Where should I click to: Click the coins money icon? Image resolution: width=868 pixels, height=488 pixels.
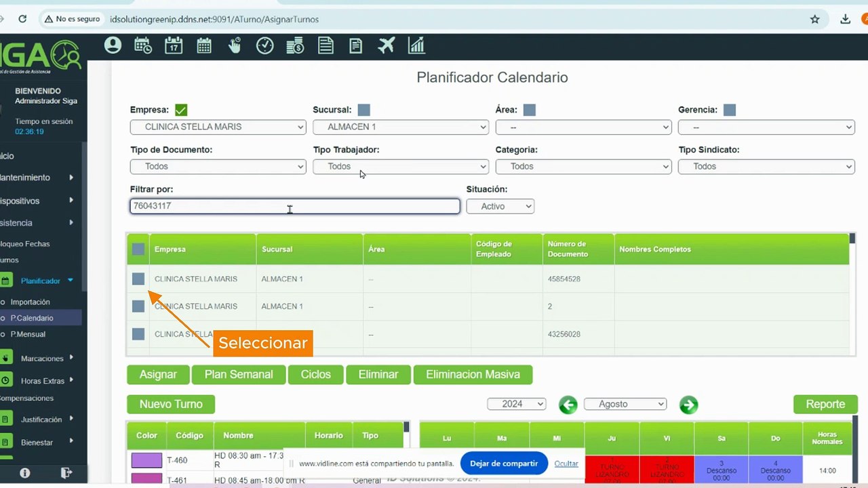click(x=295, y=45)
